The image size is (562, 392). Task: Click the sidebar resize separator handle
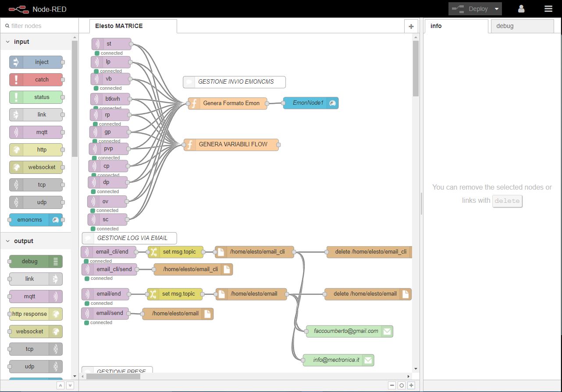coord(422,204)
